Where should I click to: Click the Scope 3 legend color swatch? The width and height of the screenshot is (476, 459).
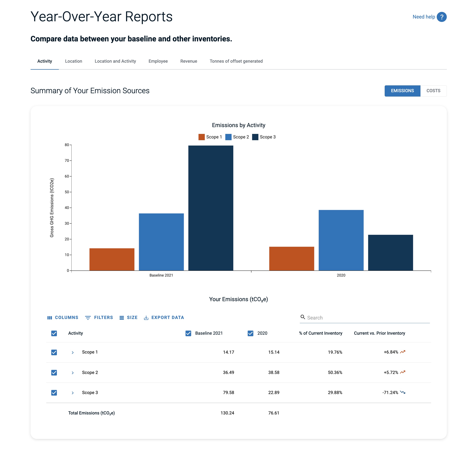(x=255, y=137)
